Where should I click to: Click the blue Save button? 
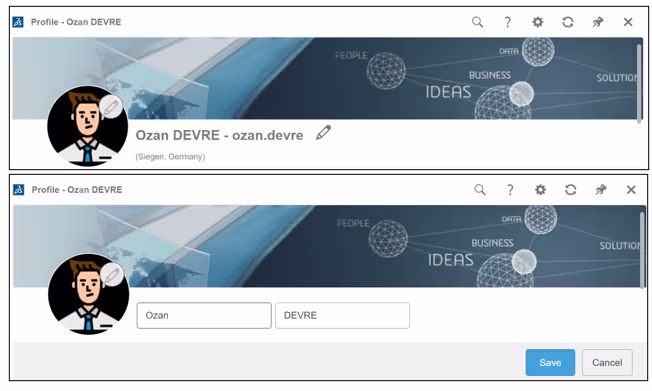click(x=550, y=362)
